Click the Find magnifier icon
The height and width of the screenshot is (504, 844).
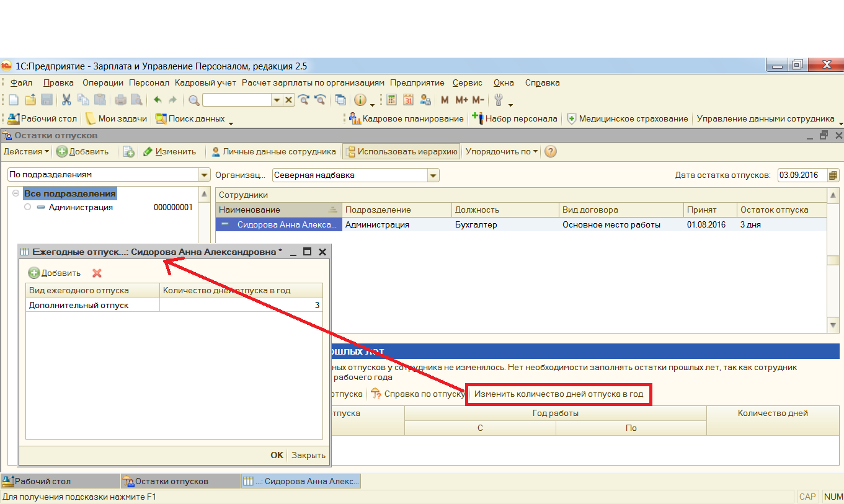194,100
